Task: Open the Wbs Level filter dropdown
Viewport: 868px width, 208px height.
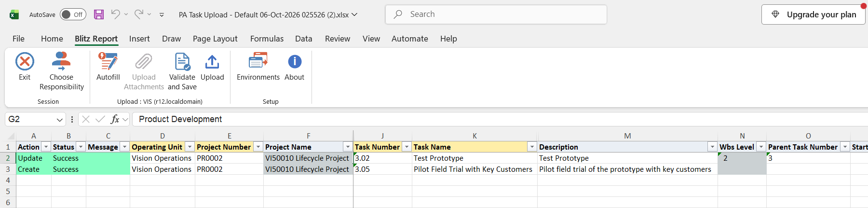Action: (x=761, y=147)
